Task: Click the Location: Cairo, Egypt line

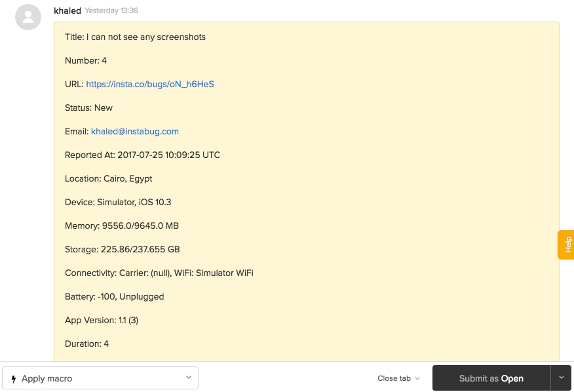Action: coord(108,178)
